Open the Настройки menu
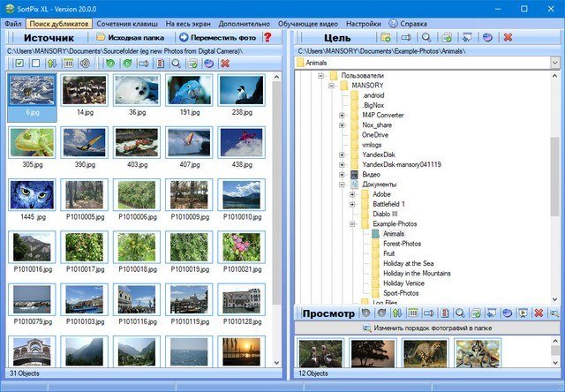Viewport: 565px width, 392px height. 339,22
